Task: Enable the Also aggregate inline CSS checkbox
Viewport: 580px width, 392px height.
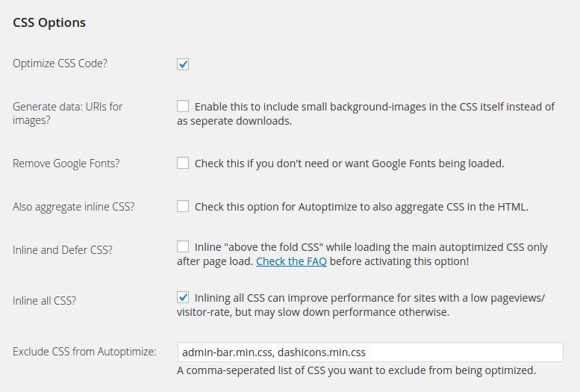Action: pyautogui.click(x=183, y=206)
